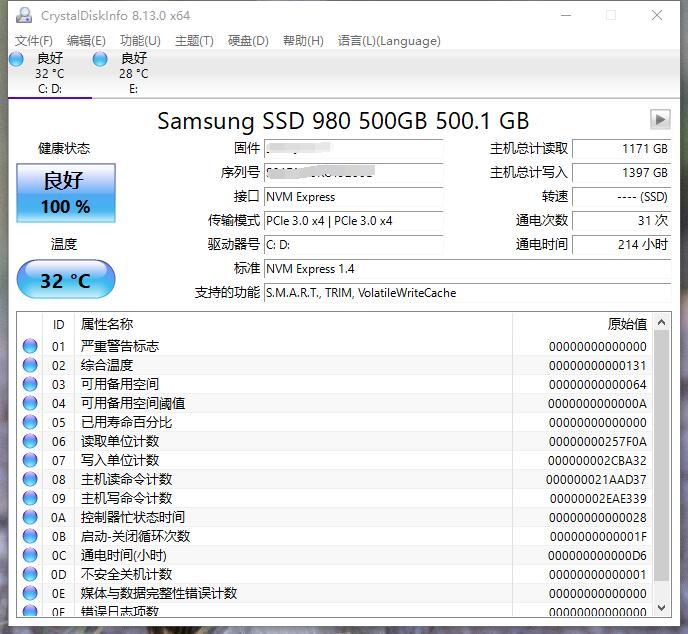Click the blue status circle for E: disk
Image resolution: width=688 pixels, height=634 pixels.
(100, 59)
